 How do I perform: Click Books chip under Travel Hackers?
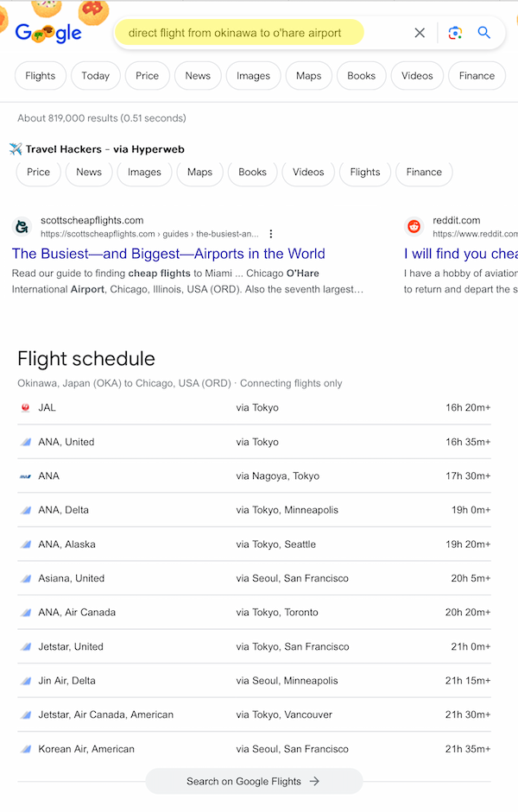pos(252,172)
